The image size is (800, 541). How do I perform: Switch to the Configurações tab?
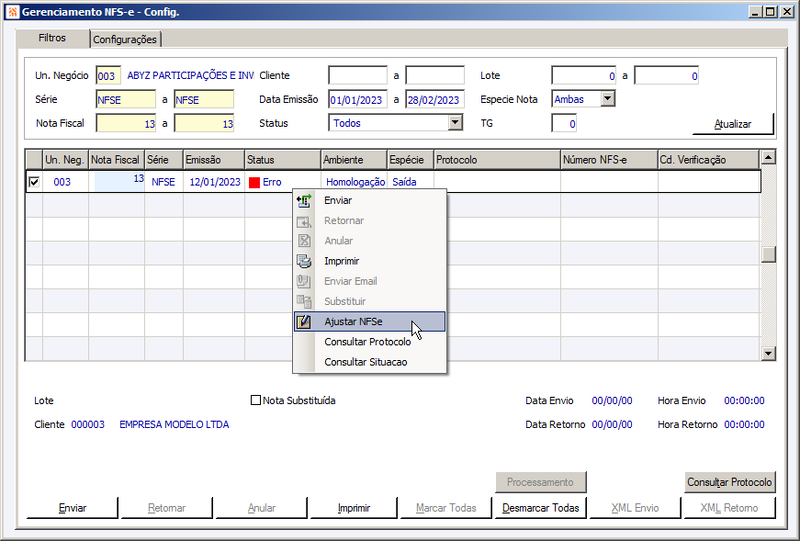[x=125, y=39]
